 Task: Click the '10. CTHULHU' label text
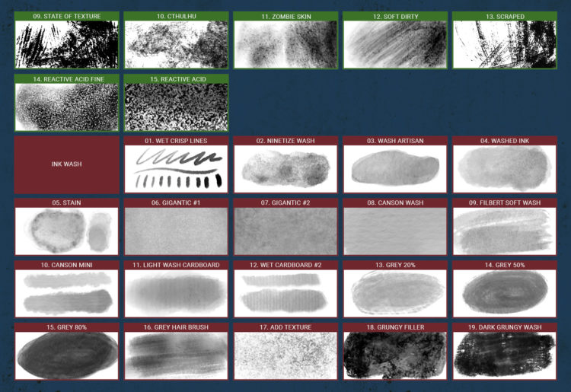click(x=177, y=17)
